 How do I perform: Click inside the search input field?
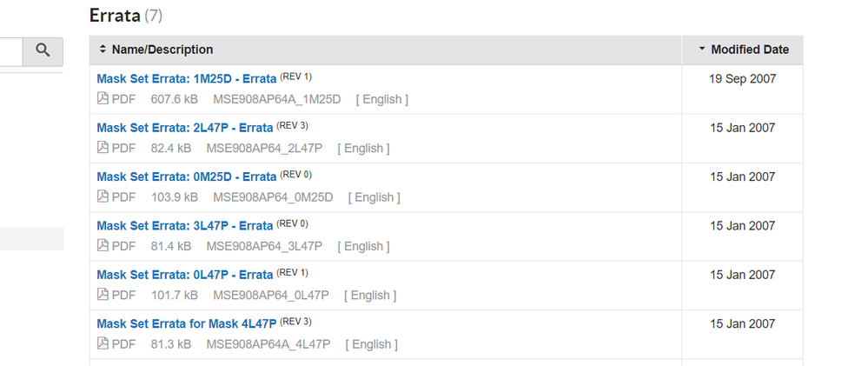click(x=10, y=51)
